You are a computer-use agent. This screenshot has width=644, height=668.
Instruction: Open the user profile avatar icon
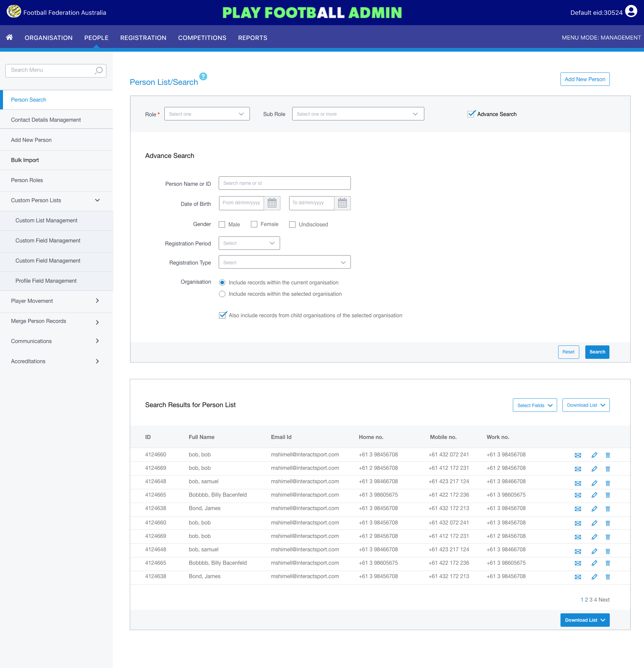coord(631,12)
